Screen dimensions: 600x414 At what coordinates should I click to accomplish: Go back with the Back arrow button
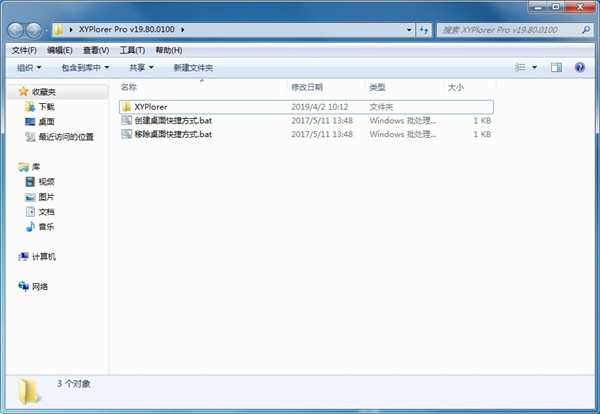click(16, 30)
